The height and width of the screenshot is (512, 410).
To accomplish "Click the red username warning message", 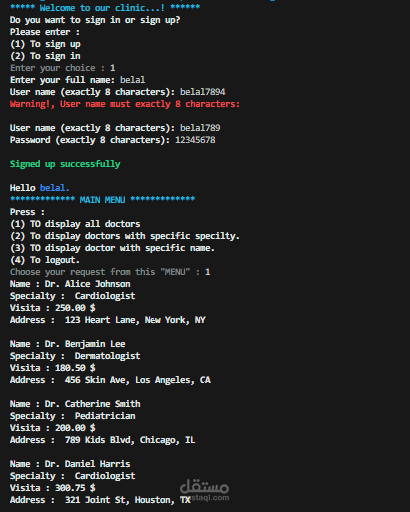I will [125, 104].
